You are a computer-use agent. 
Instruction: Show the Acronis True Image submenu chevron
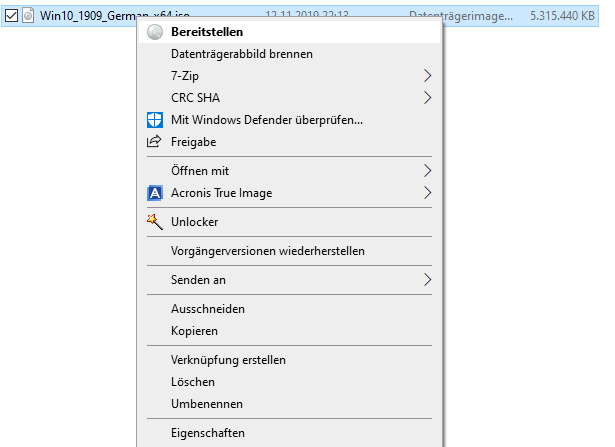428,193
